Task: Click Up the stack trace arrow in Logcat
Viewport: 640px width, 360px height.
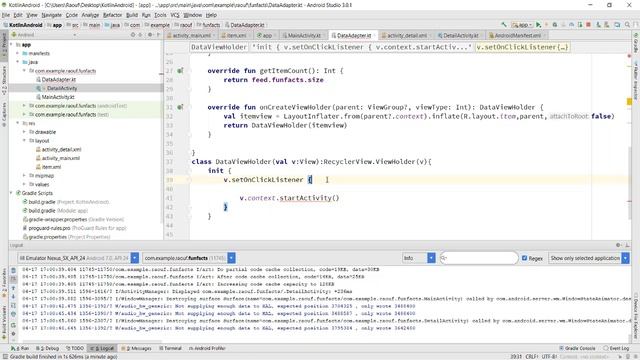Action: click(13, 288)
